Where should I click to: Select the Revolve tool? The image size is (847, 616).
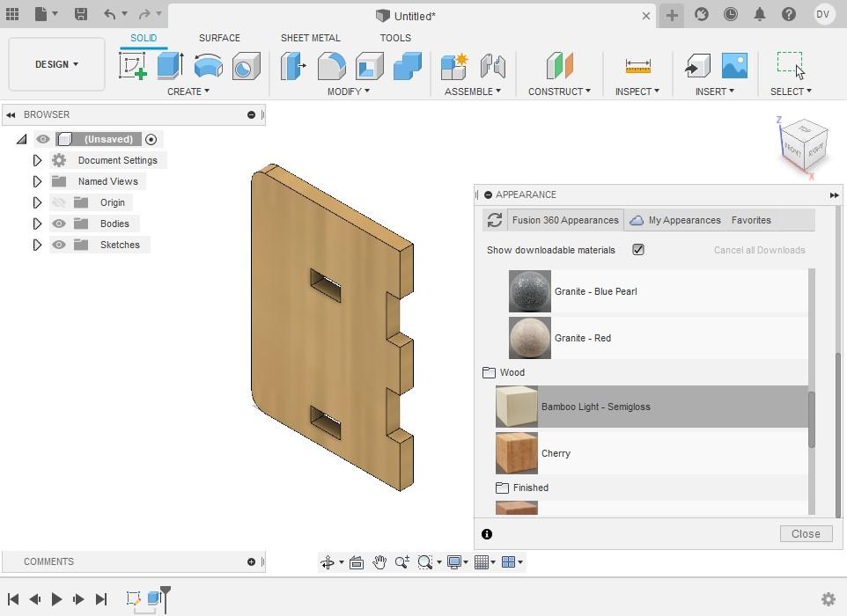[x=209, y=66]
